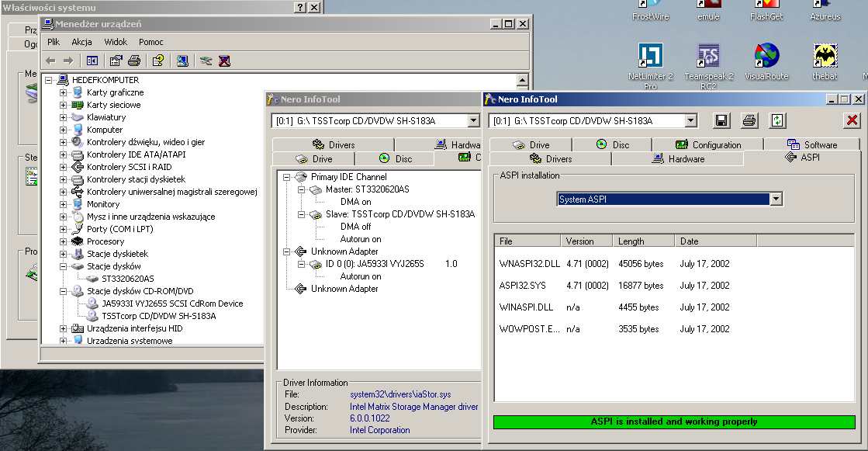
Task: Expand the Kontrolery IDE ATA/ATAPI node
Action: [x=63, y=154]
